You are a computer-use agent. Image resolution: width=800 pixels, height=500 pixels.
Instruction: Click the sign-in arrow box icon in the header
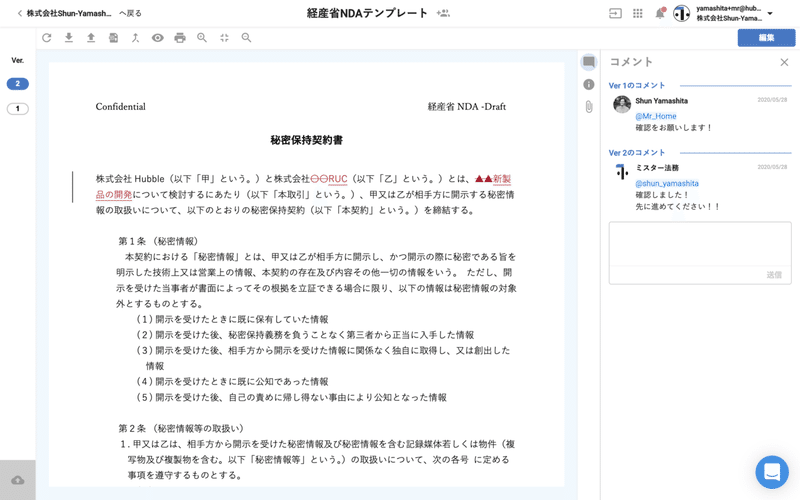click(615, 14)
